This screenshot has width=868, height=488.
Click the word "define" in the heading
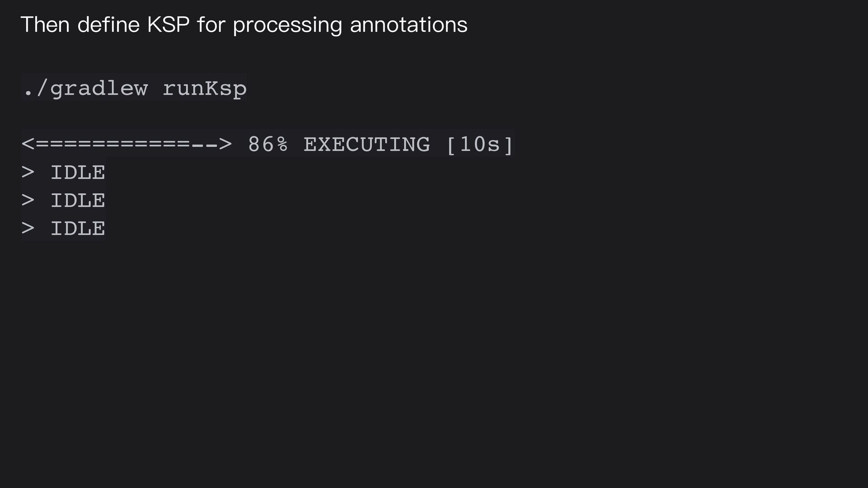[108, 24]
